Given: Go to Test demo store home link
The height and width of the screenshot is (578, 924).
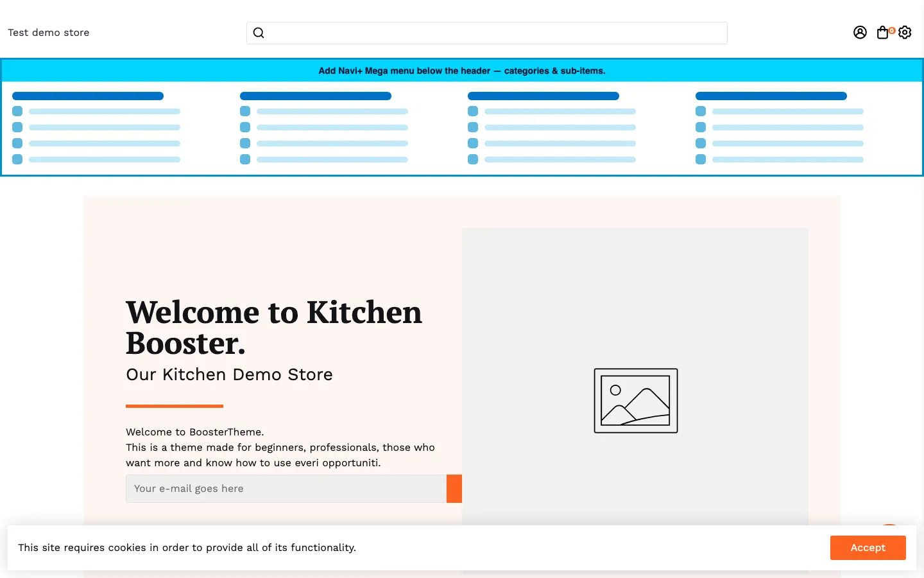Looking at the screenshot, I should (49, 33).
